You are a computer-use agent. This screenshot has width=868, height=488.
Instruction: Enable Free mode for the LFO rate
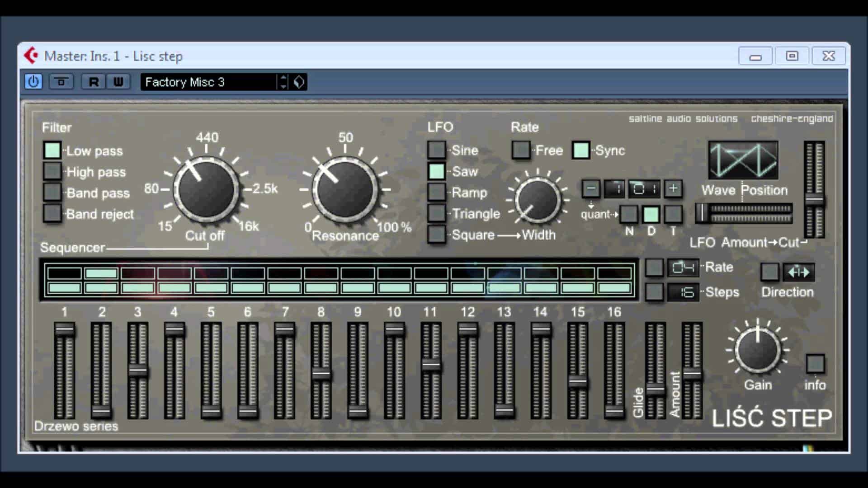pyautogui.click(x=520, y=150)
